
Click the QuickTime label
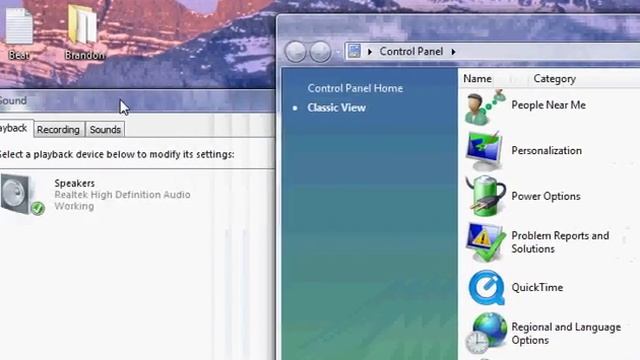537,287
